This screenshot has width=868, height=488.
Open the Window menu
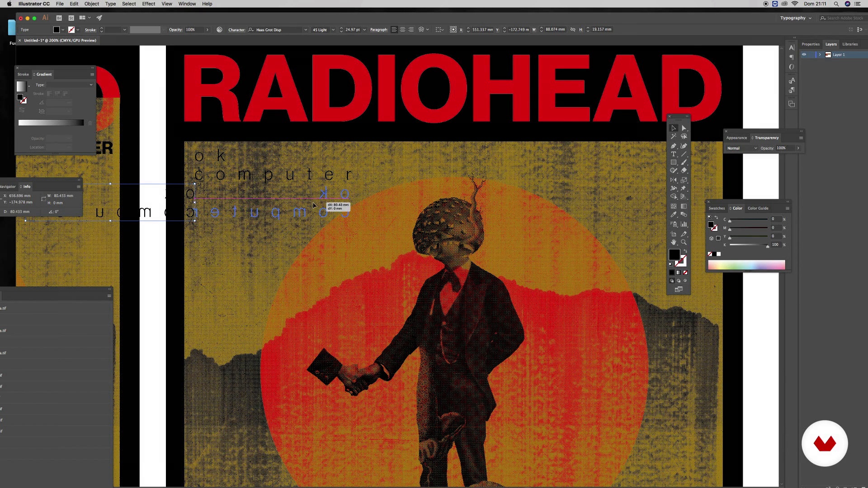coord(187,4)
